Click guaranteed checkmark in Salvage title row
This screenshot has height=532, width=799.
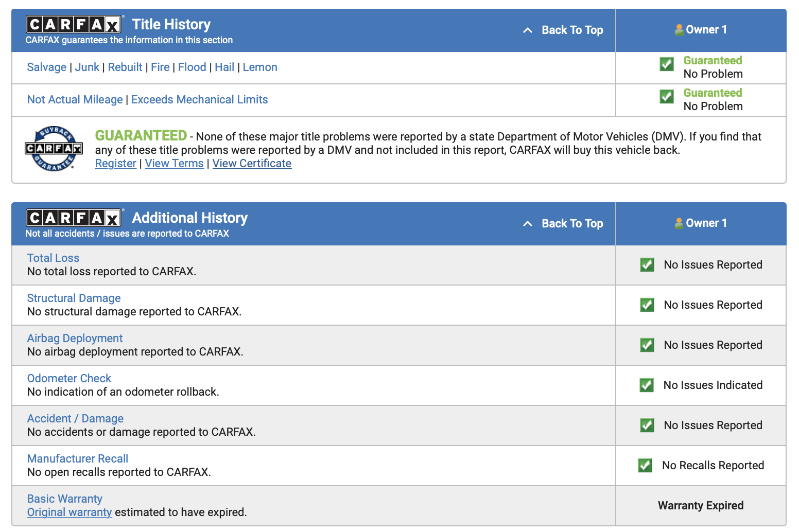(667, 64)
